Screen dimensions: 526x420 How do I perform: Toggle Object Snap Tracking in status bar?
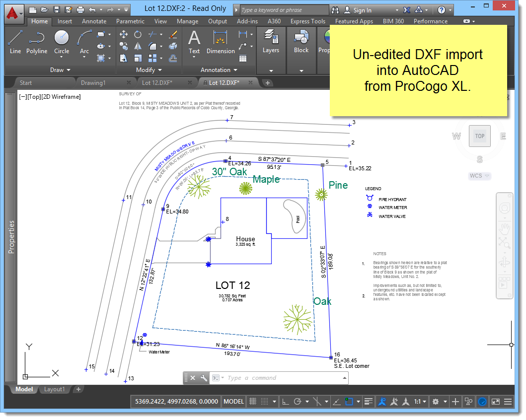click(336, 402)
